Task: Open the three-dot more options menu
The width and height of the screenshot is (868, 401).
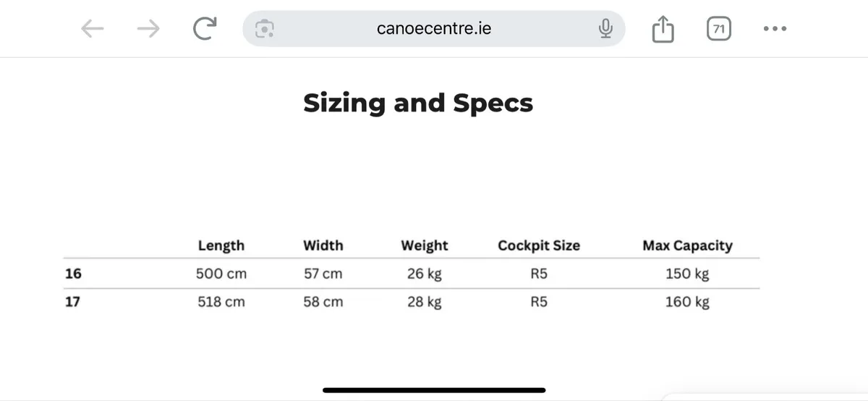Action: (x=775, y=29)
